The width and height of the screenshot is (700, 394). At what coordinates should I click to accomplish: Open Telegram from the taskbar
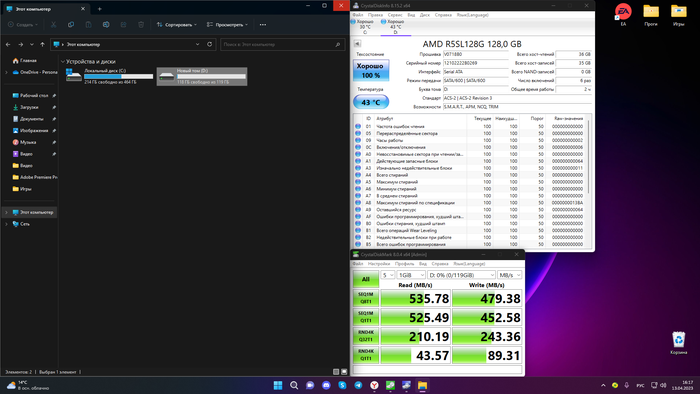[358, 385]
